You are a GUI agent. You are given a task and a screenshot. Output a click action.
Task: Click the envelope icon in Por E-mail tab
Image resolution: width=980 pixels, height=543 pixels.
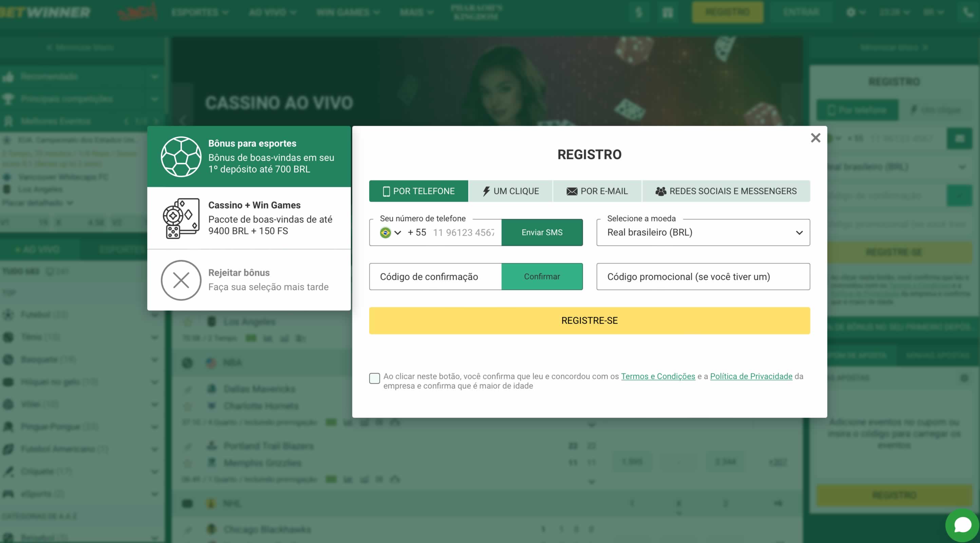572,191
